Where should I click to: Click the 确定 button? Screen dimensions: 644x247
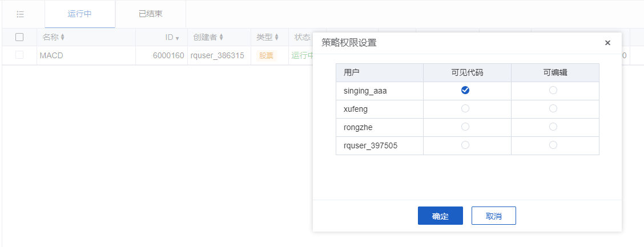tap(440, 216)
